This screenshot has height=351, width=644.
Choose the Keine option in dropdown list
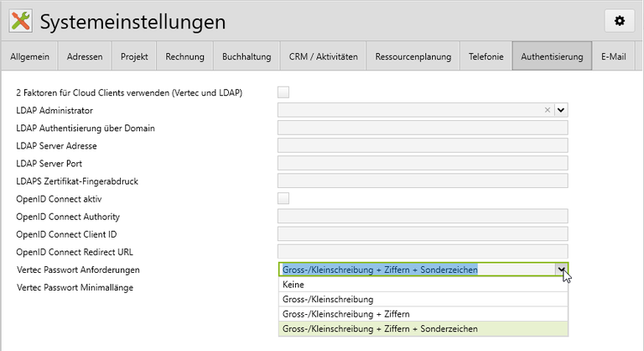click(x=423, y=285)
